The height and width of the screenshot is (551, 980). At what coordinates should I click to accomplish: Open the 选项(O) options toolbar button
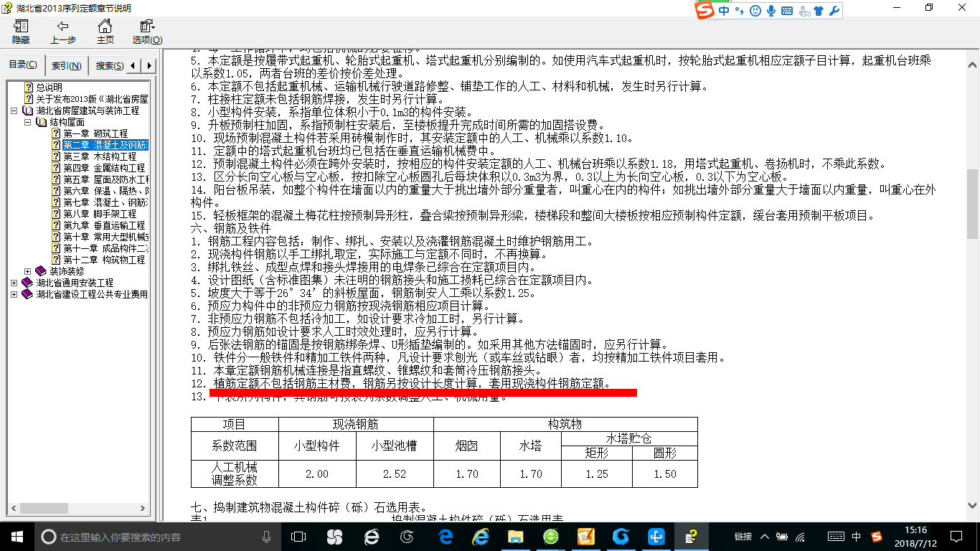click(x=147, y=32)
